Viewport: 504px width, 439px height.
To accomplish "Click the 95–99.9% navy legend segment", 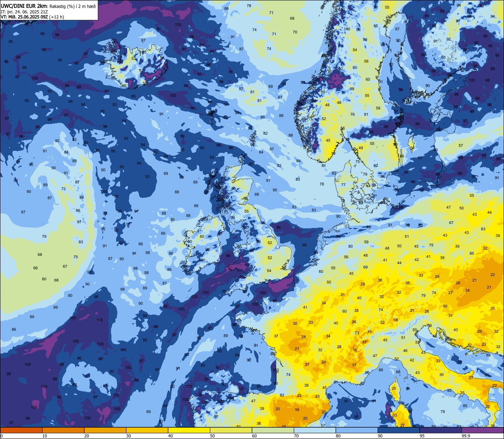I will click(441, 430).
